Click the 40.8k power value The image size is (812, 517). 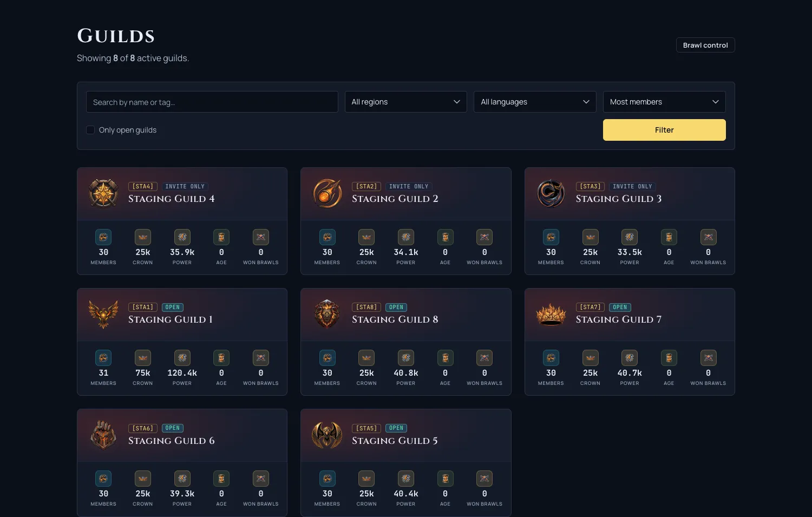[x=406, y=373]
